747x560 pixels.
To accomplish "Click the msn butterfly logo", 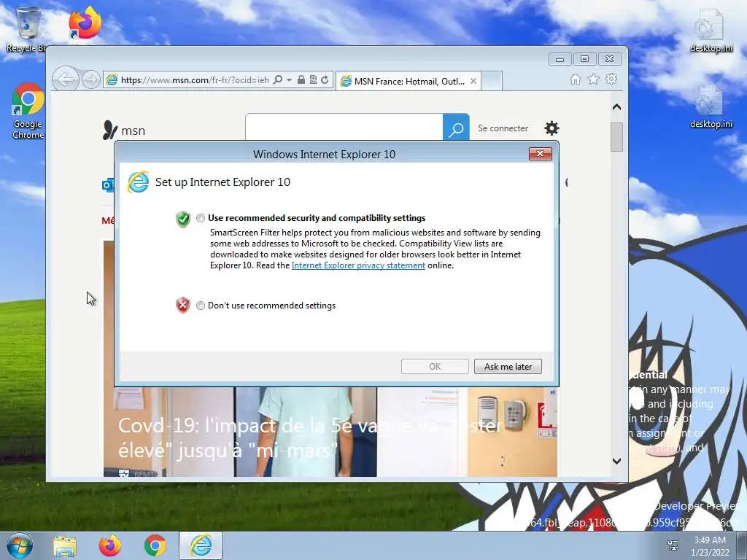I will 124,130.
